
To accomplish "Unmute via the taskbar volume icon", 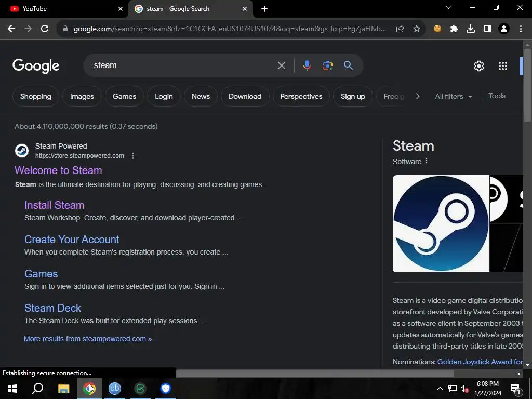I will pyautogui.click(x=464, y=389).
